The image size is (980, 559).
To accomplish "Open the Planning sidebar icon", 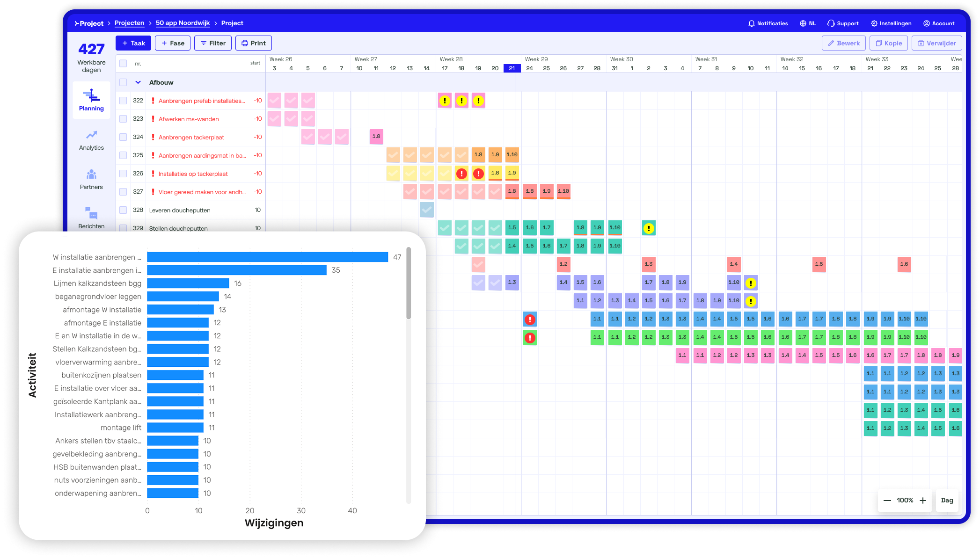I will (91, 100).
